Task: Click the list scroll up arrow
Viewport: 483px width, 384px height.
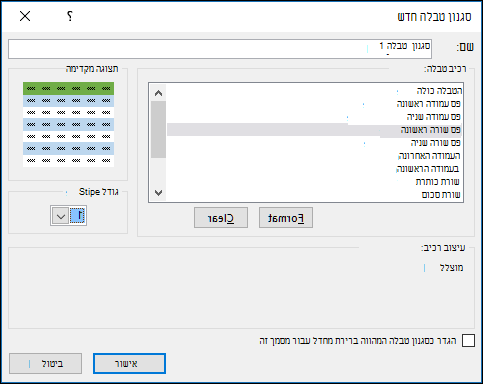Action: pos(158,93)
